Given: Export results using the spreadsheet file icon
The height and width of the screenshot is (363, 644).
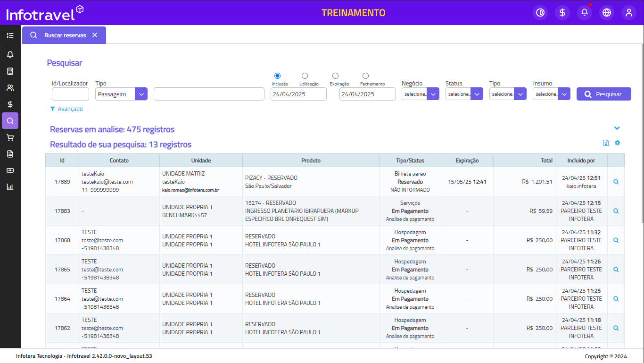Looking at the screenshot, I should pyautogui.click(x=606, y=143).
